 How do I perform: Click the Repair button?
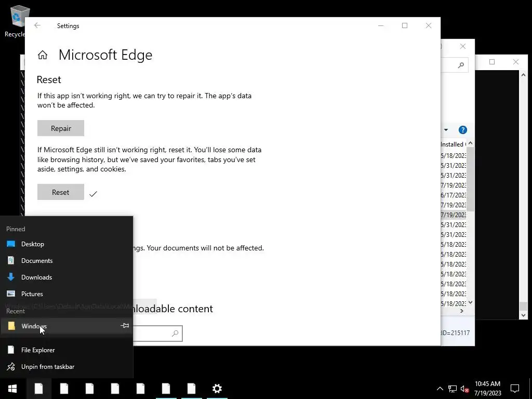point(61,128)
